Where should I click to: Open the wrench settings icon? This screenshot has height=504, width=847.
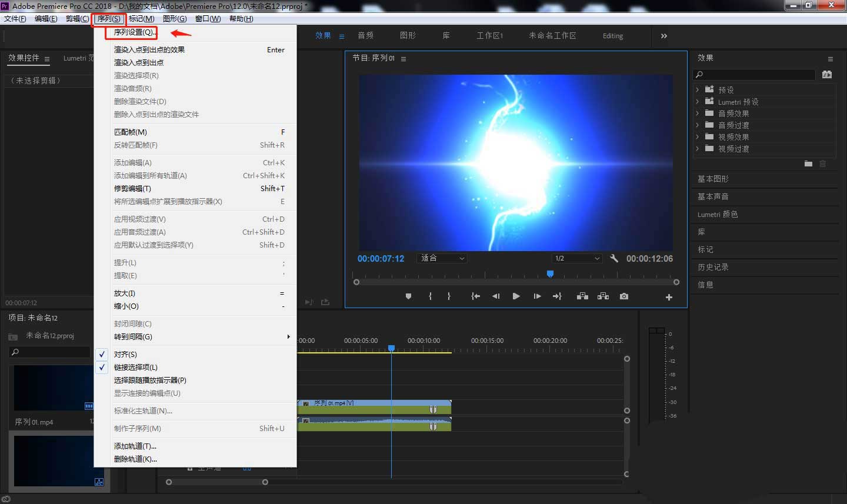614,258
